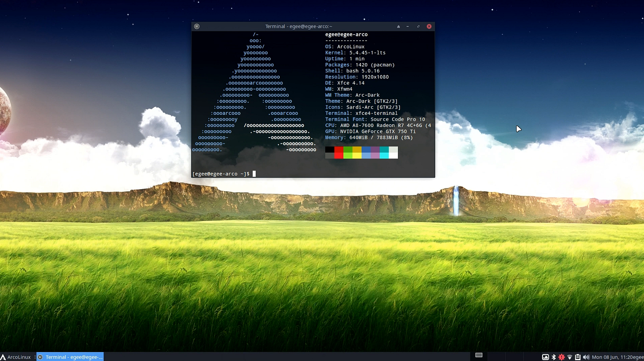Open the network connections dropdown
The image size is (644, 361).
coord(570,357)
